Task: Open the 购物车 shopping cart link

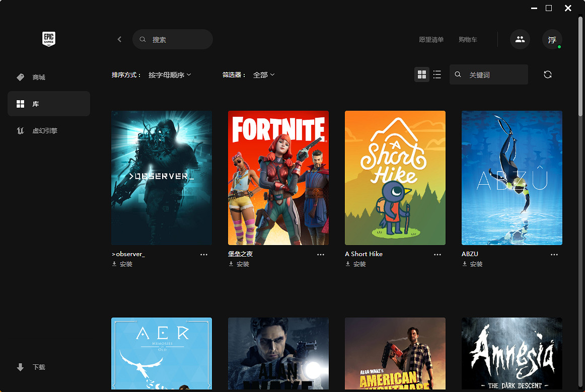Action: [468, 40]
